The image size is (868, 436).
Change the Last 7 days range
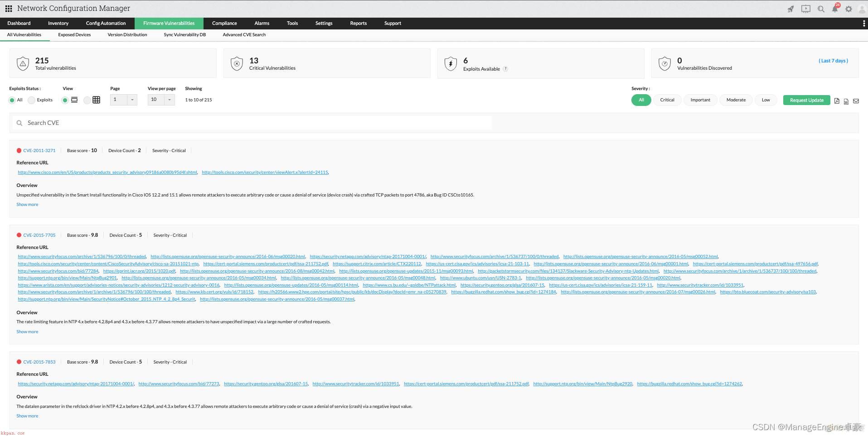(x=833, y=61)
